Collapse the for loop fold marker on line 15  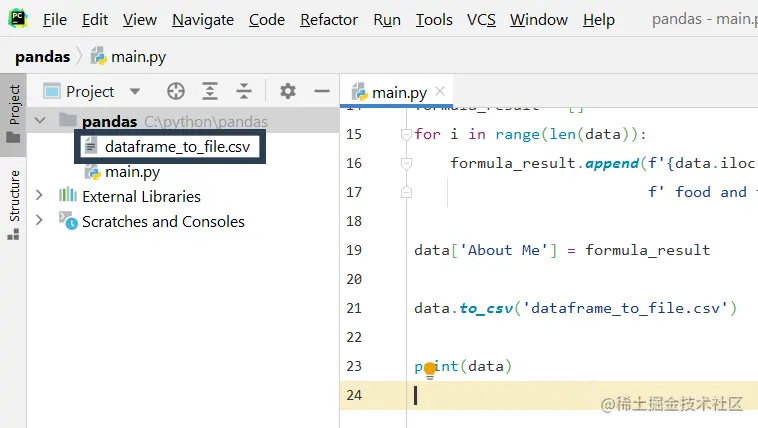click(x=406, y=135)
